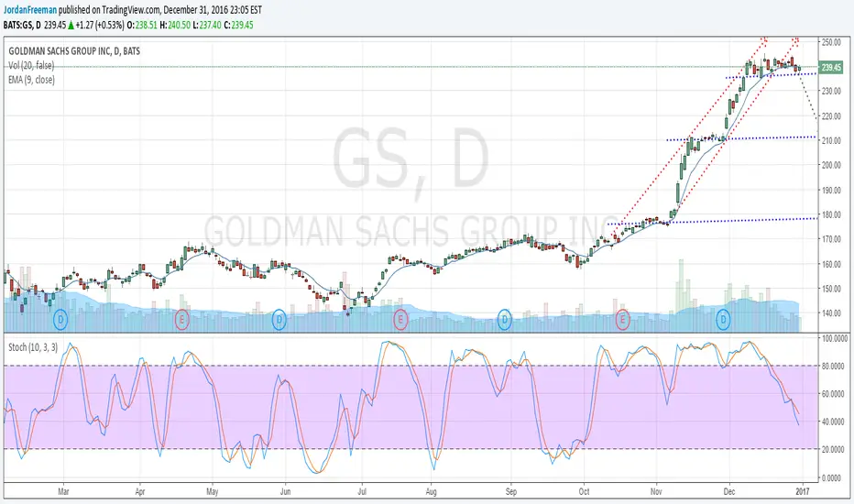Viewport: 854px width, 504px height.
Task: Click the Jun label on the time axis
Action: (x=285, y=491)
